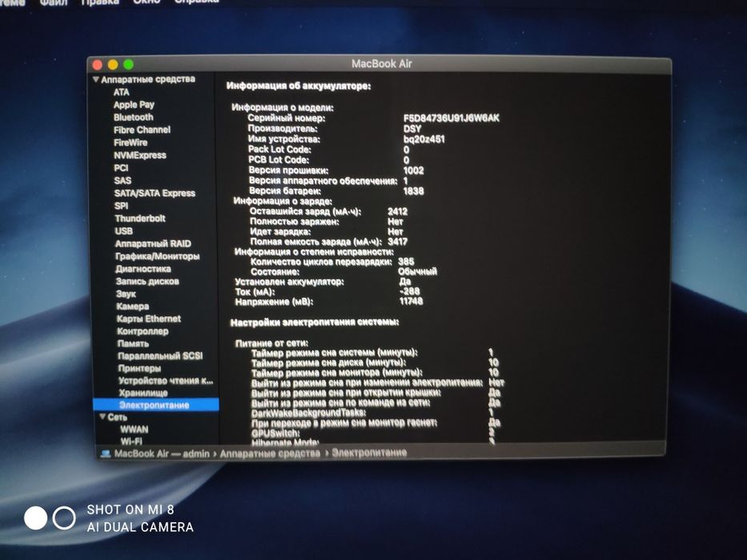This screenshot has width=747, height=560.
Task: Click Информация о заряде label
Action: point(283,201)
